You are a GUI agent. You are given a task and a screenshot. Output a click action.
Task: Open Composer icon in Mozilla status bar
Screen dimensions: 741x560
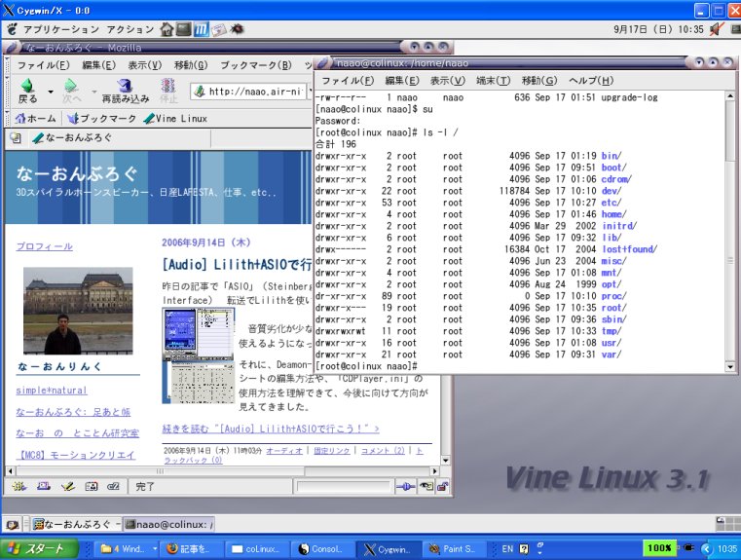[67, 486]
